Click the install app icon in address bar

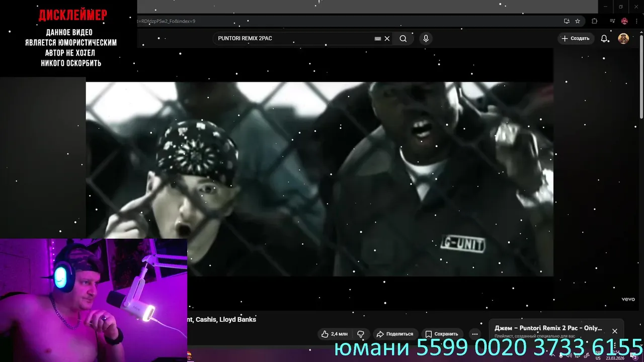(x=567, y=21)
